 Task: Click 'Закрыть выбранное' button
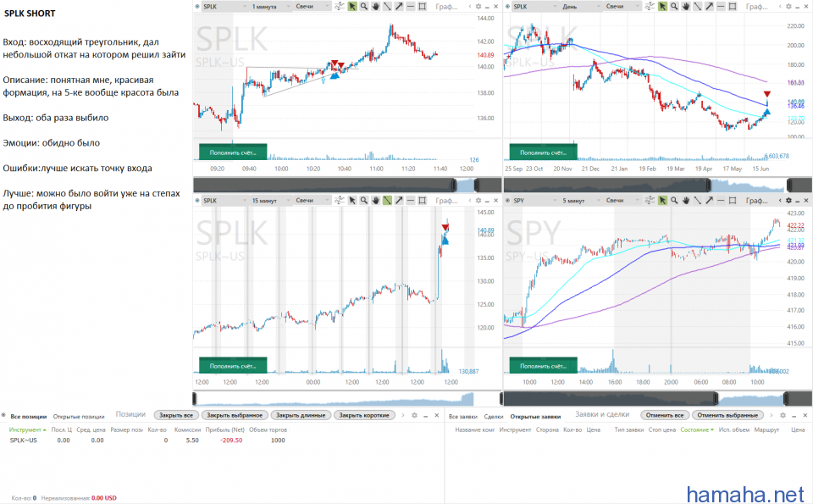235,415
